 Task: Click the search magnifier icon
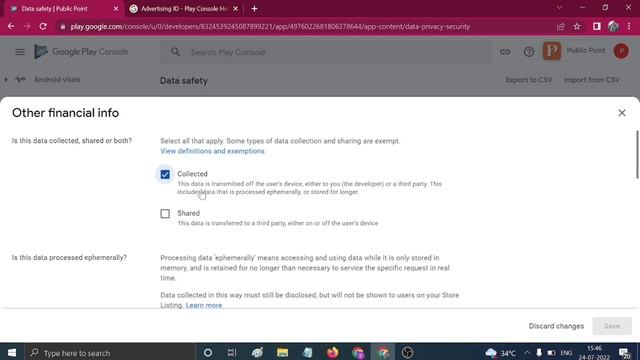[x=176, y=52]
